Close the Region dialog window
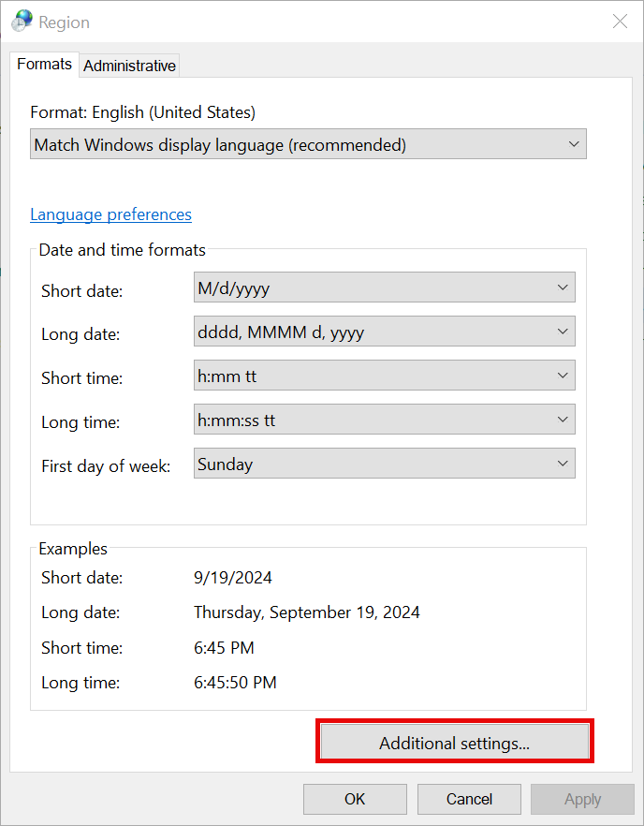The height and width of the screenshot is (826, 644). click(620, 22)
